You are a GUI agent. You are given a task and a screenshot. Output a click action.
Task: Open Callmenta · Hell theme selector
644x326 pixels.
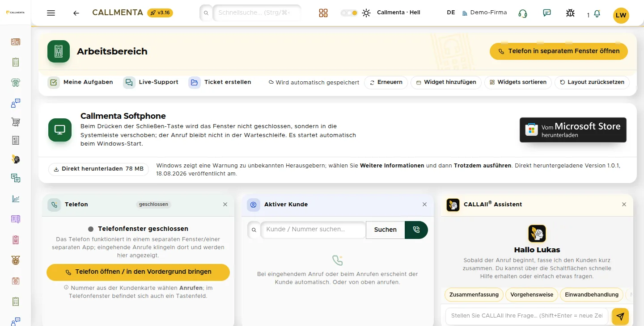(398, 13)
